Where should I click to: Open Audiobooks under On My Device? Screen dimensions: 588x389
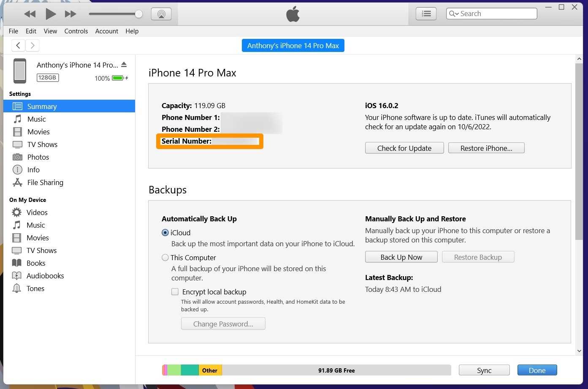point(45,276)
